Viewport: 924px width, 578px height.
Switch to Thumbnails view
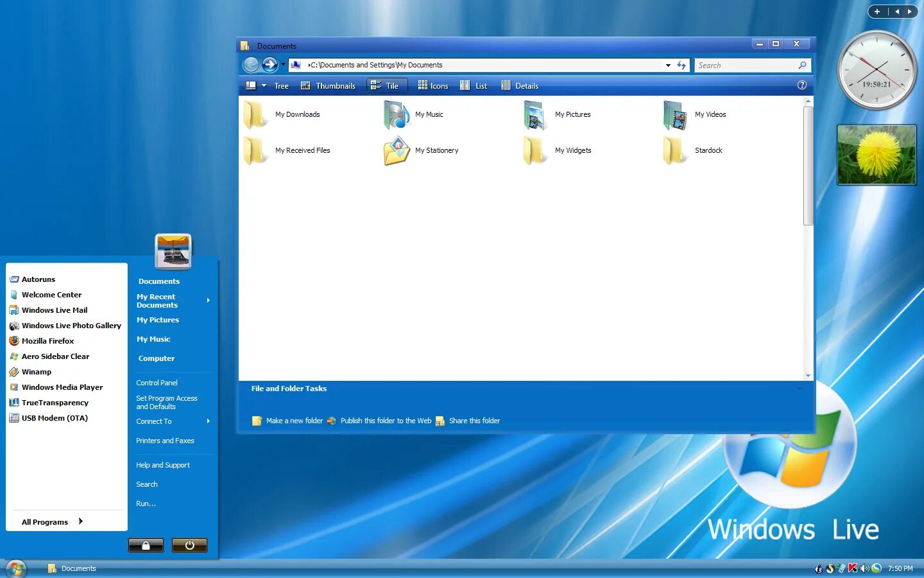tap(328, 85)
